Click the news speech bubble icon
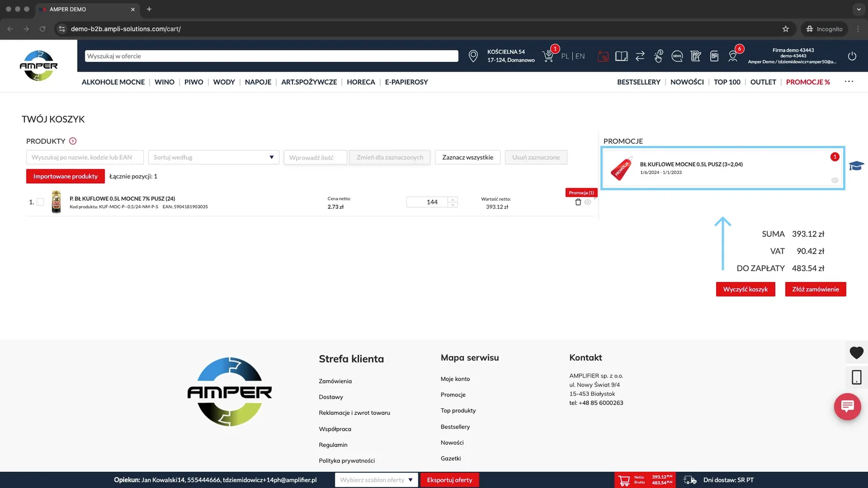Image resolution: width=868 pixels, height=488 pixels. coord(677,56)
